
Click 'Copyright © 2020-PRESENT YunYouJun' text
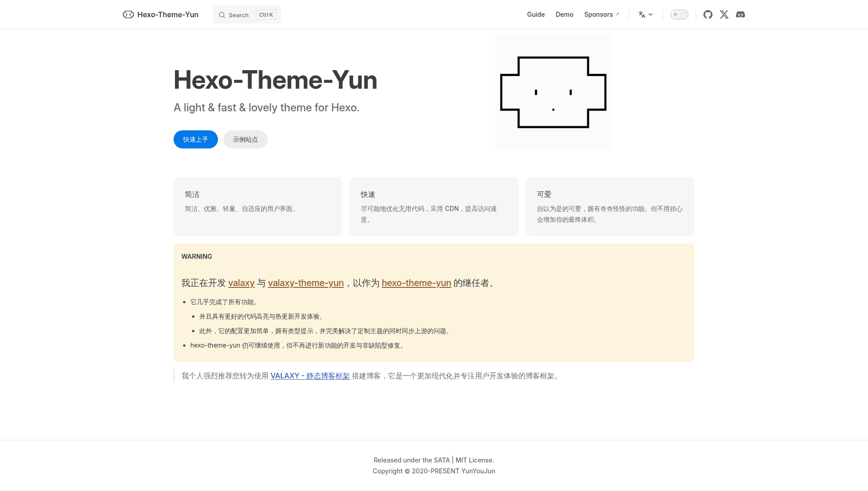click(x=434, y=471)
